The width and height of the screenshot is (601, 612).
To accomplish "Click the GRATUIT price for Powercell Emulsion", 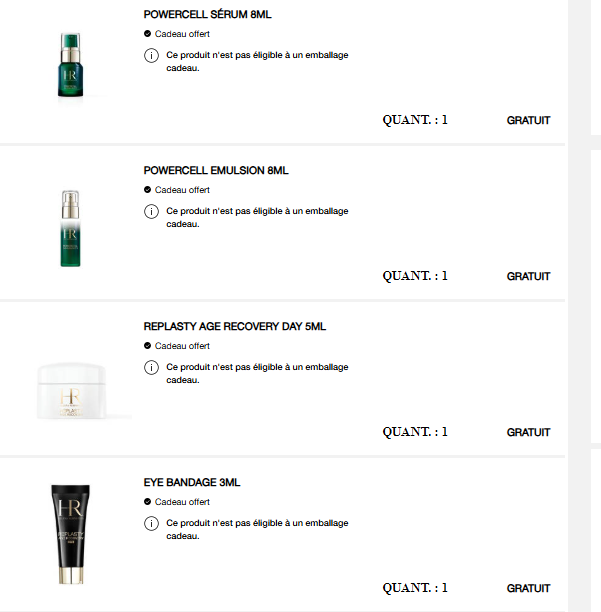I will coord(528,276).
